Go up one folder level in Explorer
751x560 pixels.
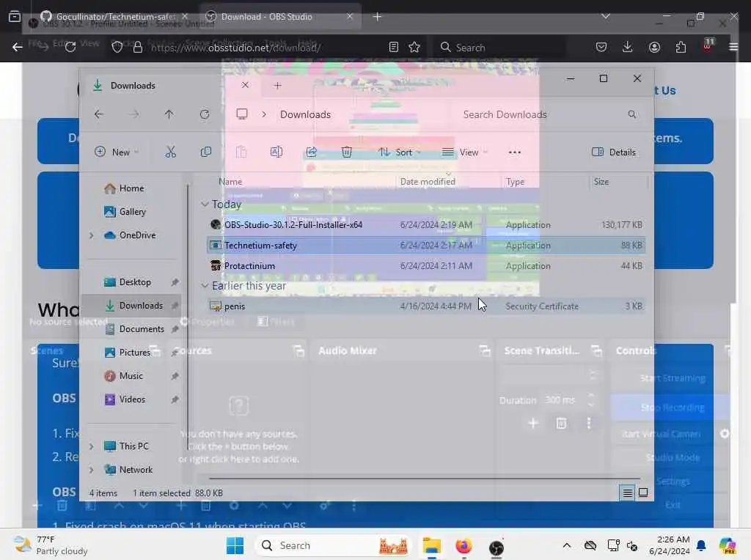click(169, 114)
